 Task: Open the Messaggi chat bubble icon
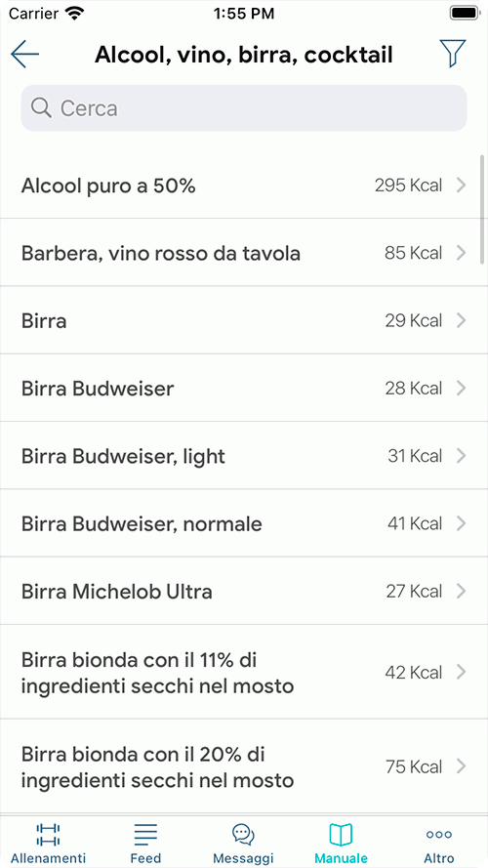pos(243,834)
